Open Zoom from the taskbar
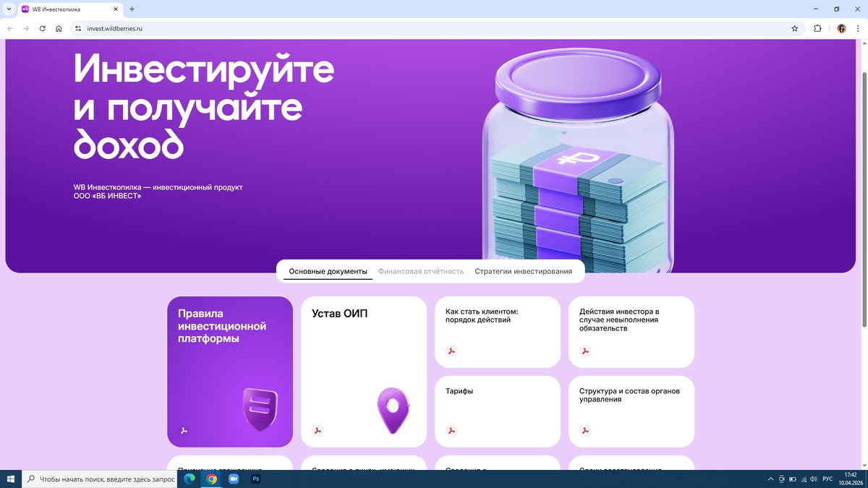 pos(234,479)
